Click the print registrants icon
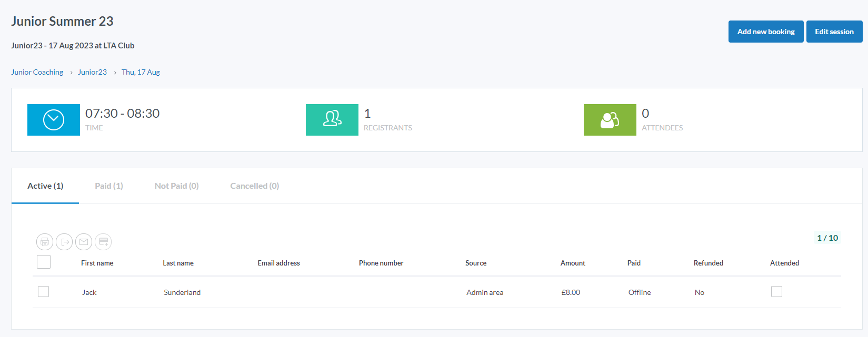The width and height of the screenshot is (868, 337). pyautogui.click(x=45, y=242)
